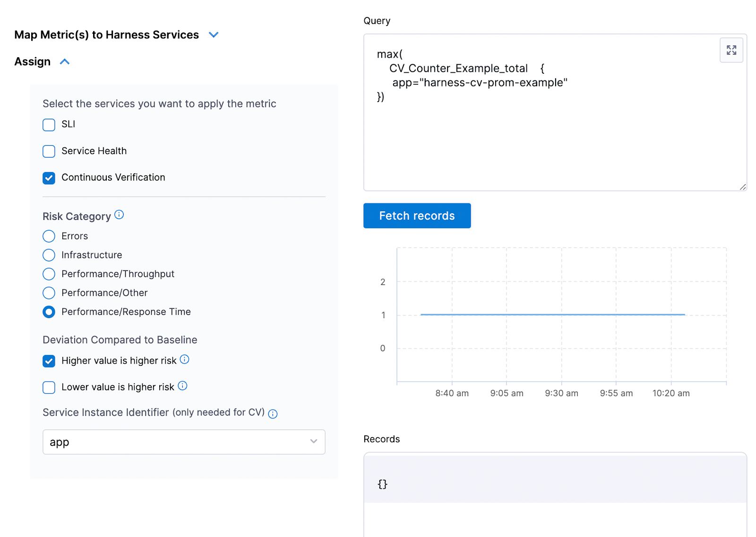
Task: Choose Performance/Throughput risk category
Action: point(49,274)
